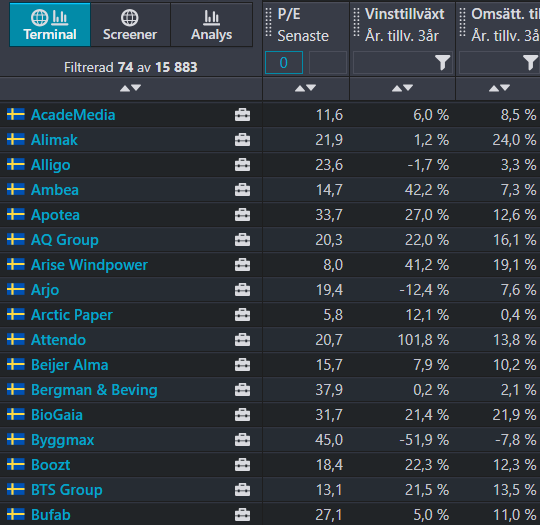Switch to the Analys tab

[211, 25]
